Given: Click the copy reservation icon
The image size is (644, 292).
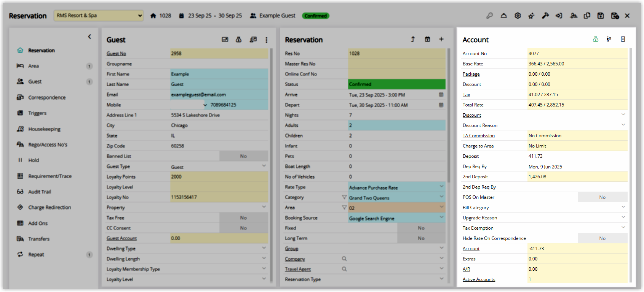Looking at the screenshot, I should point(587,16).
